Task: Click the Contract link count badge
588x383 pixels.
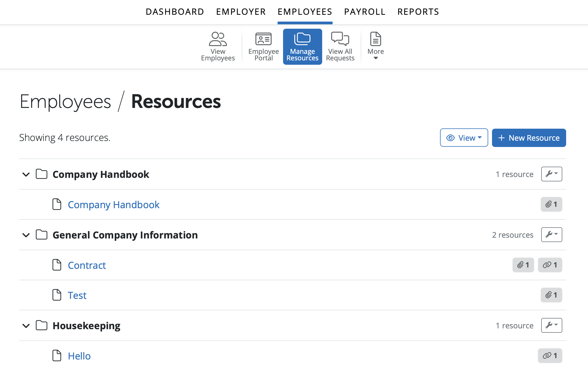Action: [550, 265]
